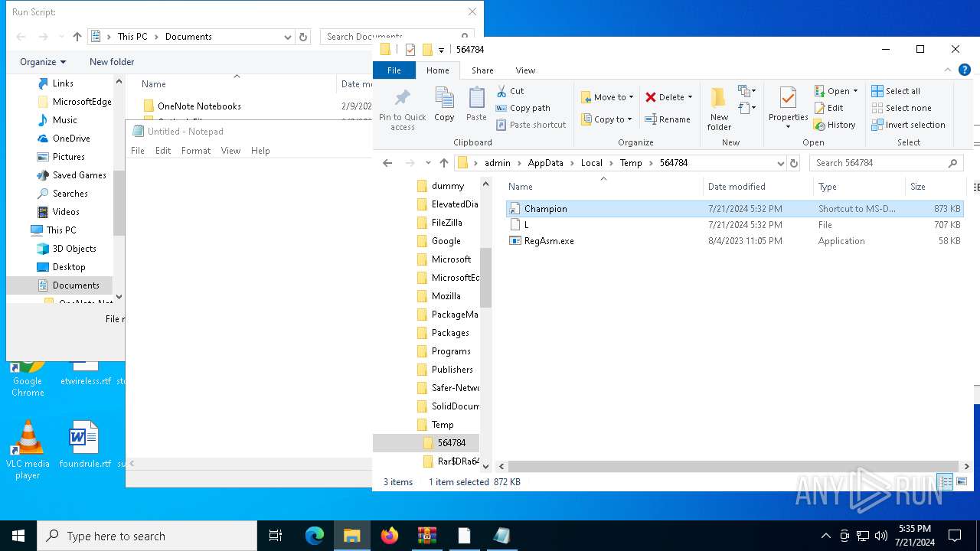This screenshot has height=551, width=980.
Task: Click the New folder ribbon icon
Action: 719,109
